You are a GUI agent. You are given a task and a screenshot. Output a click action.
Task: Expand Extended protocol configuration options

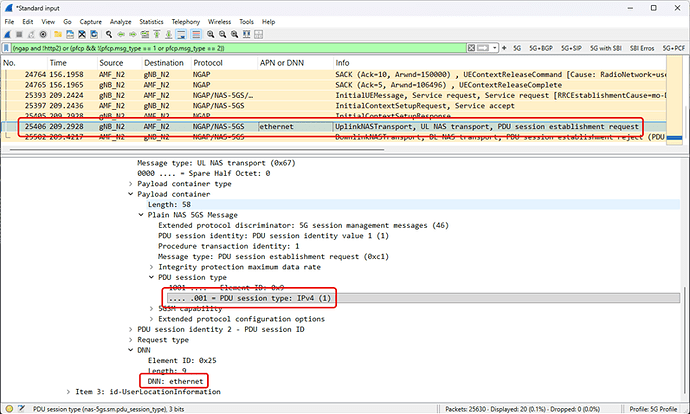[150, 318]
